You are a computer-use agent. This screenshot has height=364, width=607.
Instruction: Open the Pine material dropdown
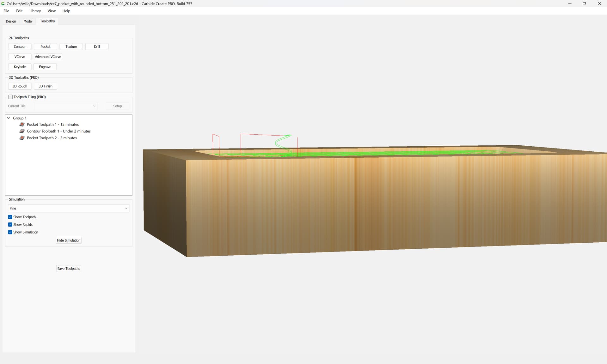[68, 209]
